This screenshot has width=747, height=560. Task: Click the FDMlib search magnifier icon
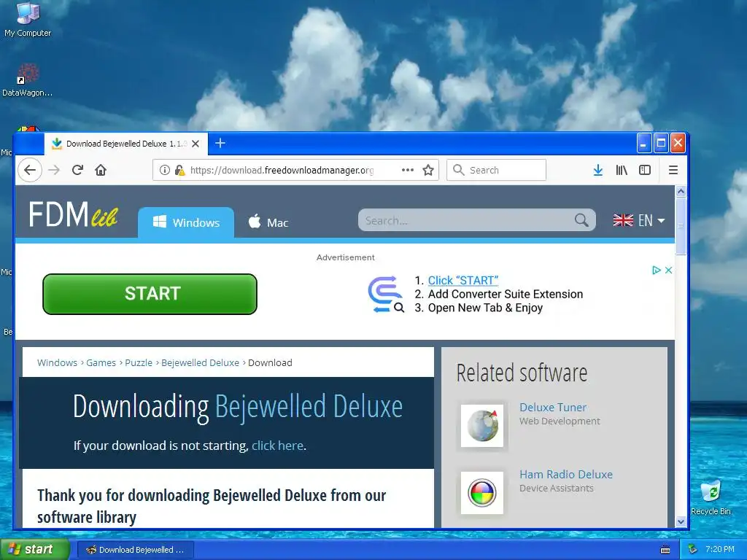(x=581, y=220)
